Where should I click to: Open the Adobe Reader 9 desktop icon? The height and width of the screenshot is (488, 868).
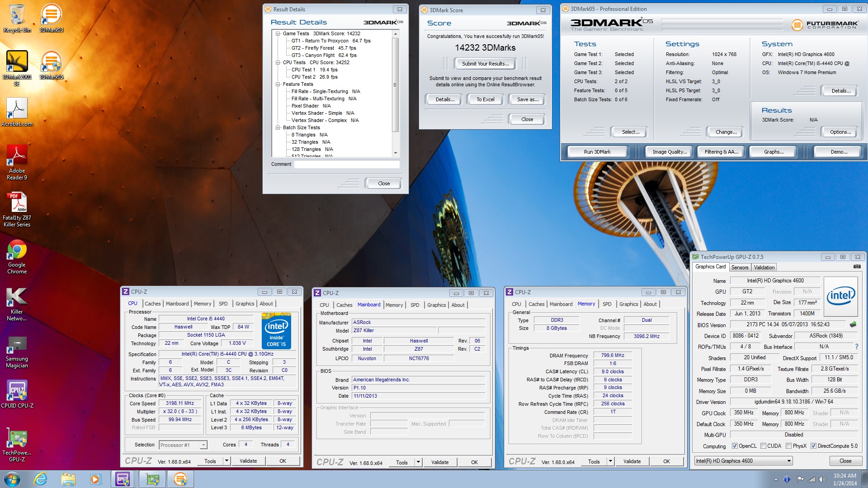pyautogui.click(x=17, y=162)
